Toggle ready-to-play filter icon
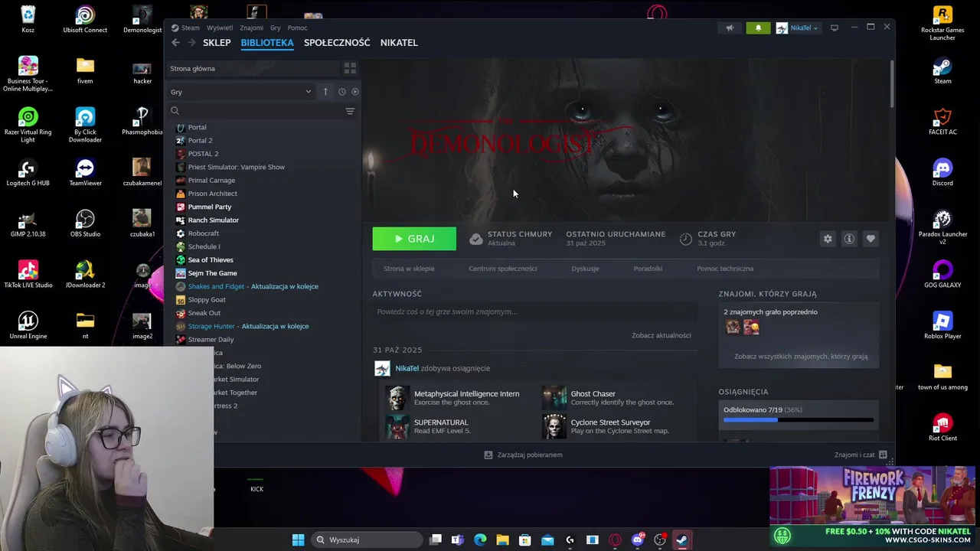 tap(354, 92)
